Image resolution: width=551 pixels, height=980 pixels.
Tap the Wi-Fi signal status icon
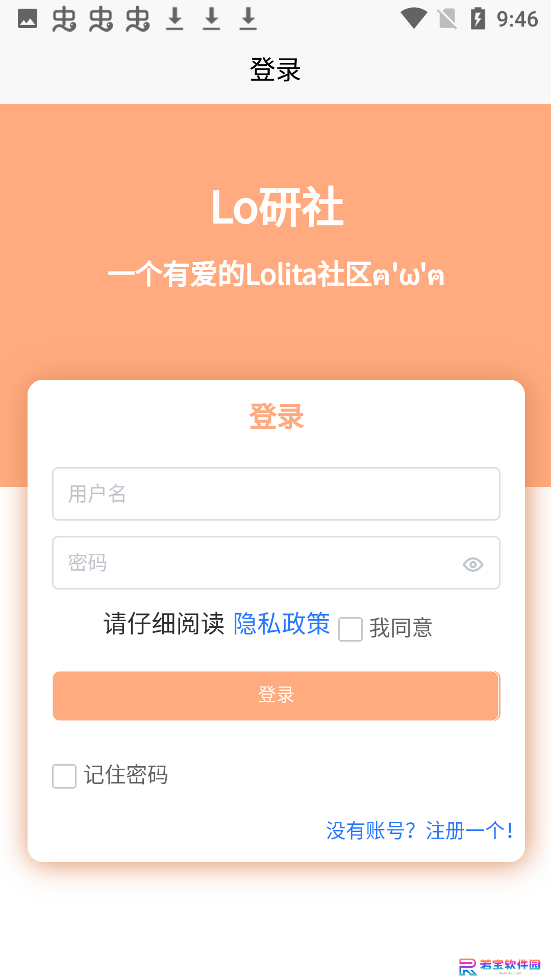click(x=414, y=19)
